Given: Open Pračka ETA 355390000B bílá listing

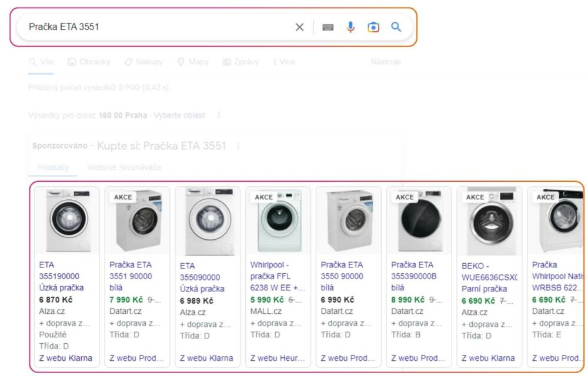Looking at the screenshot, I should click(x=413, y=276).
